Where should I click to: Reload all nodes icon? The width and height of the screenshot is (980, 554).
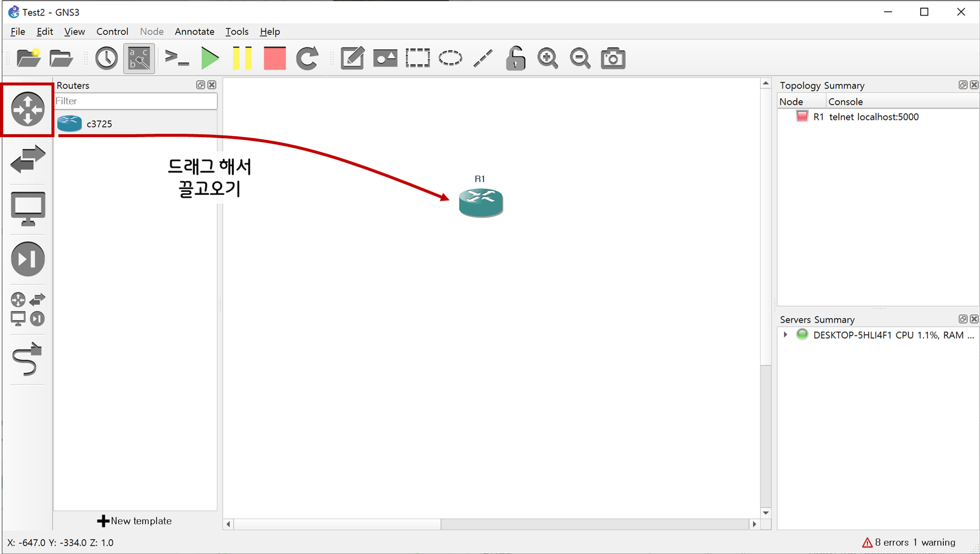pos(307,58)
